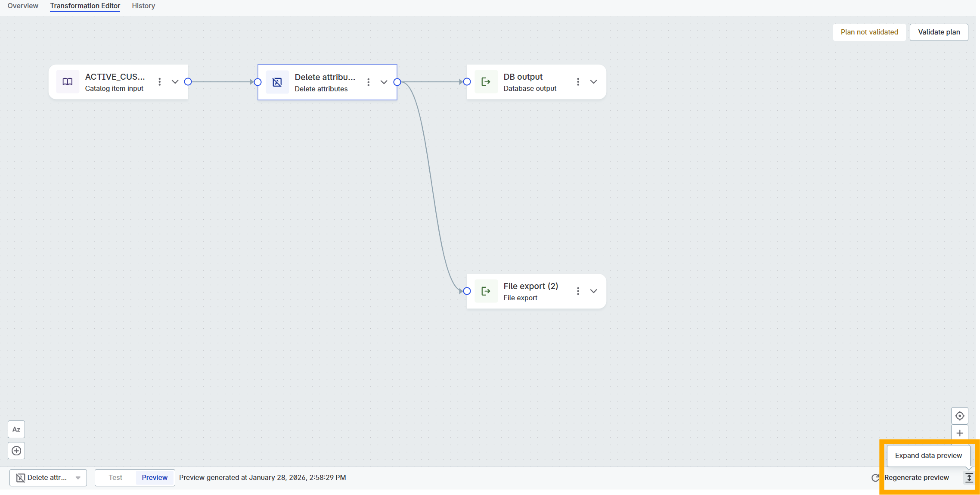Click the Catalog item input book icon
Screen dimensions: 980x495
(x=68, y=82)
